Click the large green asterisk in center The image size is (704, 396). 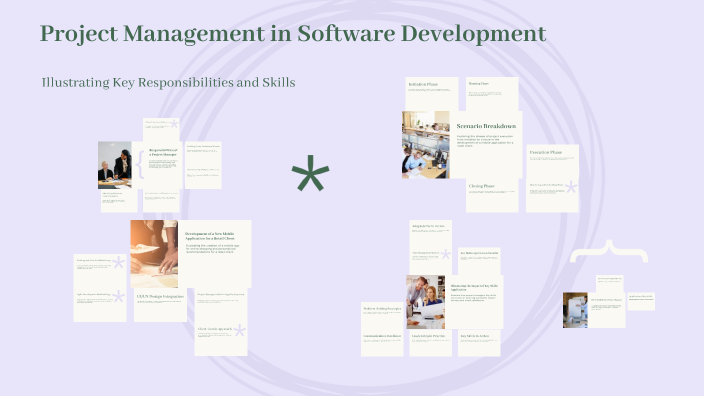pyautogui.click(x=310, y=173)
